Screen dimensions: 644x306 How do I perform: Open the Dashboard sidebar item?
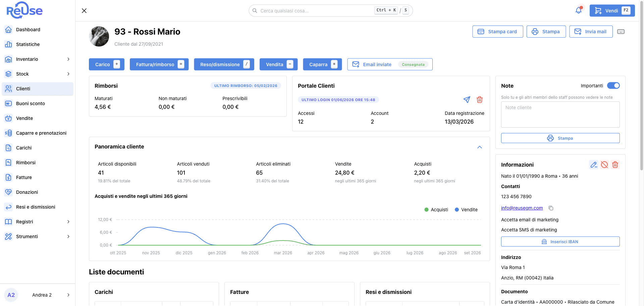[38, 30]
